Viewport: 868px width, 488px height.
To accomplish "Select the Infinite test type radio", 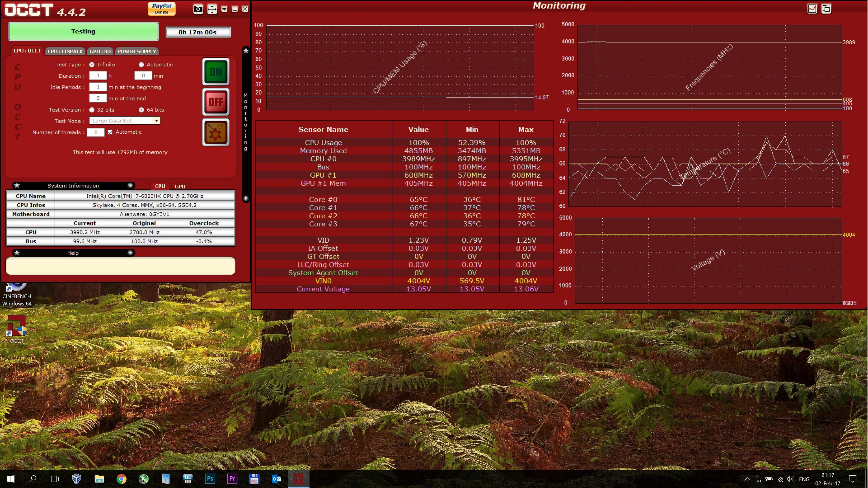I will (x=92, y=64).
